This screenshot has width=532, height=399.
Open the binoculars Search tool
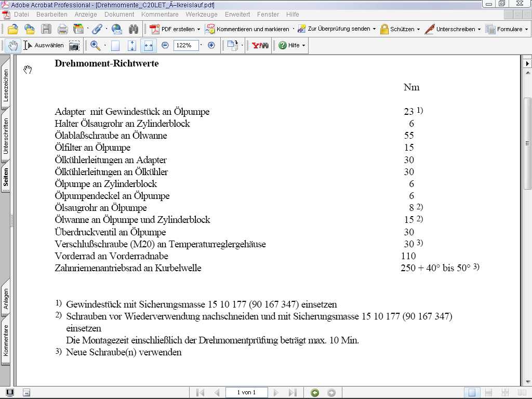coord(134,29)
